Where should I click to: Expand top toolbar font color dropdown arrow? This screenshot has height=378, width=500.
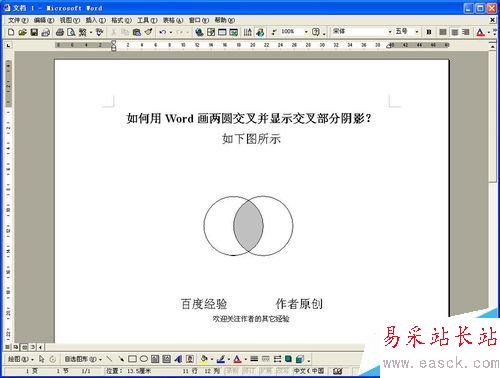point(489,32)
